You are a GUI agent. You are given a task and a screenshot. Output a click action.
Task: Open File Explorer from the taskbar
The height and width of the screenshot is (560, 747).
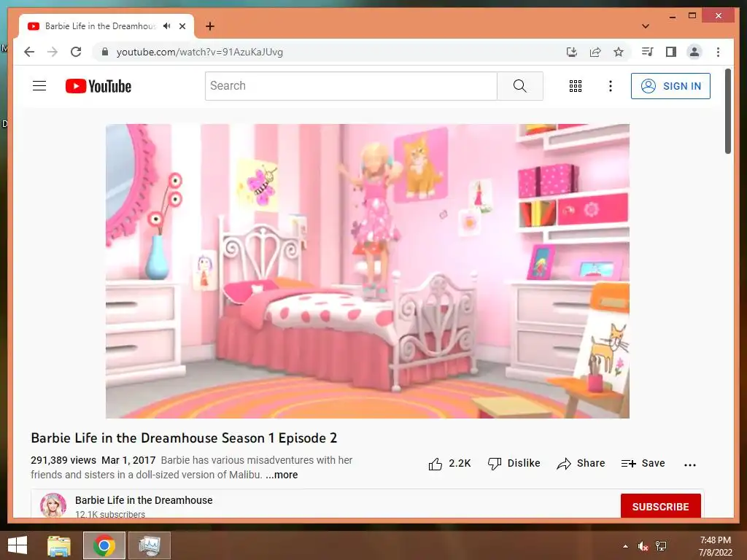point(58,545)
